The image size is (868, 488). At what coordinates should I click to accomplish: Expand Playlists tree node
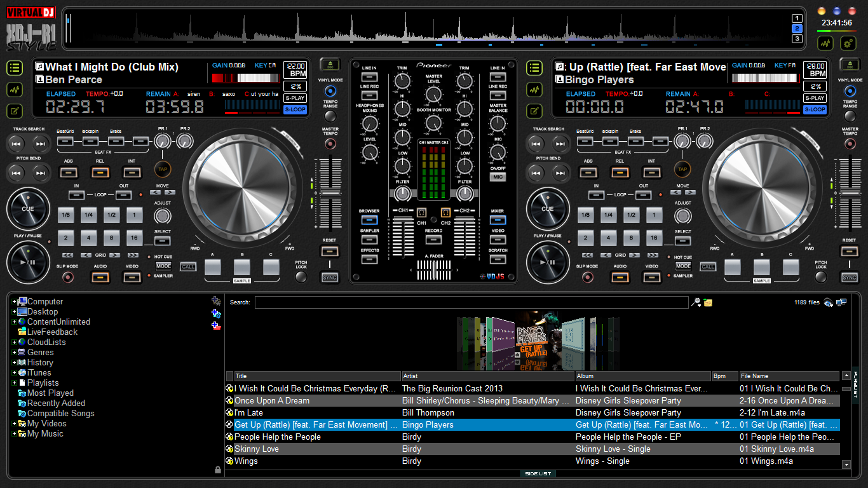pos(14,383)
